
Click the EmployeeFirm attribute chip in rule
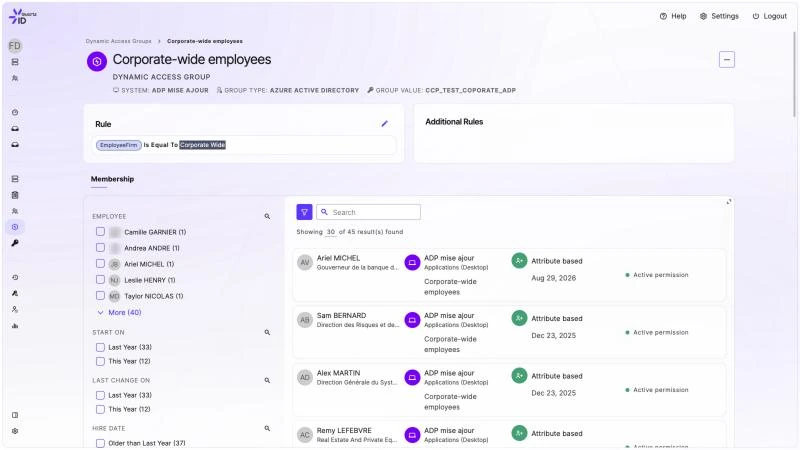pyautogui.click(x=118, y=145)
